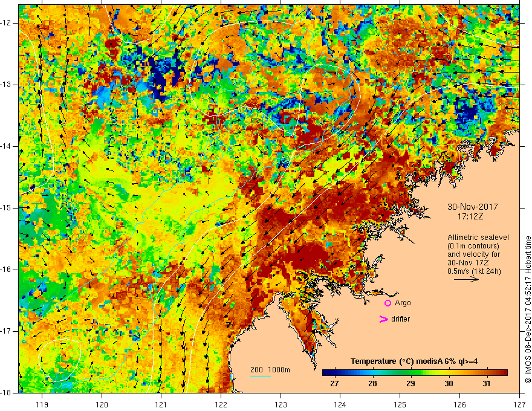This screenshot has width=532, height=411.
Task: Click the 'and velocity for' caption line
Action: (x=473, y=254)
